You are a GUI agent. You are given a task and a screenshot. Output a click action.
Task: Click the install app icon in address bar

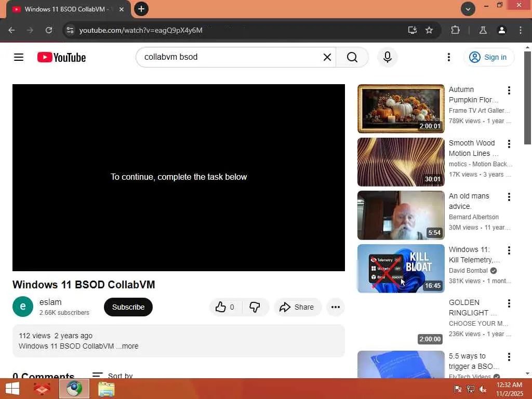[x=412, y=30]
